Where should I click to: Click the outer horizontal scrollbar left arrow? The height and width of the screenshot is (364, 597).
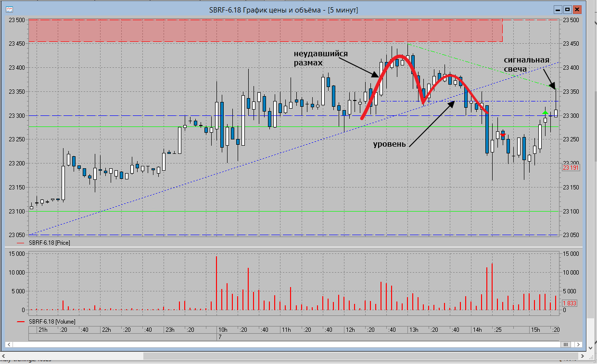(x=3, y=356)
